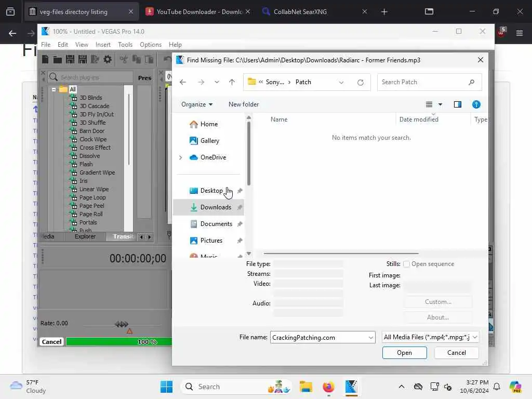Image resolution: width=532 pixels, height=399 pixels.
Task: Collapse All folder in transitions tree
Action: coord(54,89)
